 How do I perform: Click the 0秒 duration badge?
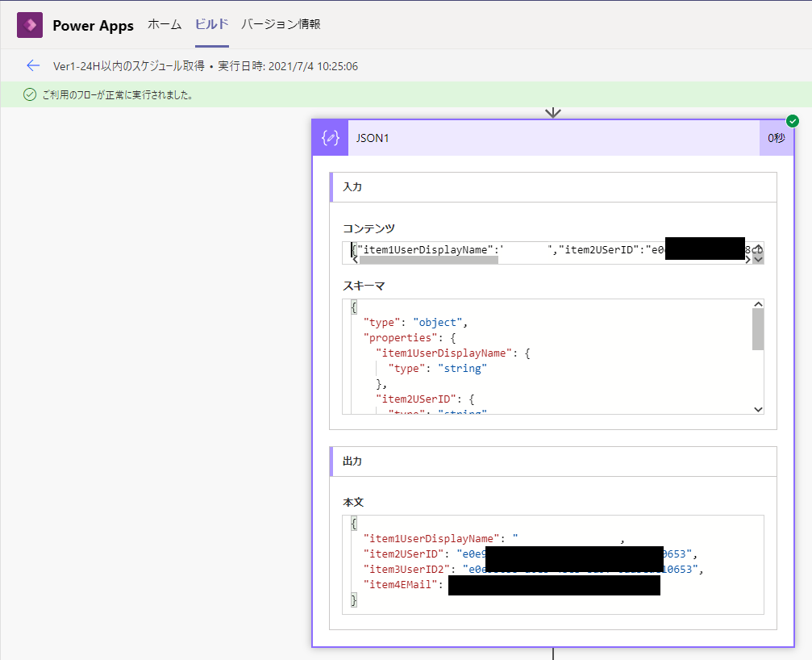(776, 138)
